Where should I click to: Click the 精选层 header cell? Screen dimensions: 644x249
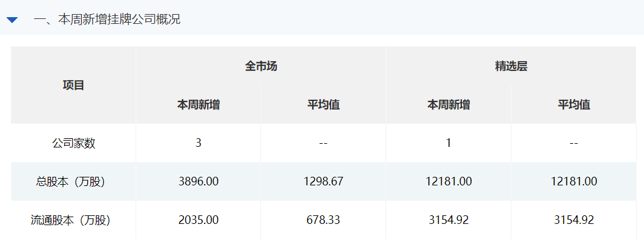pyautogui.click(x=511, y=66)
